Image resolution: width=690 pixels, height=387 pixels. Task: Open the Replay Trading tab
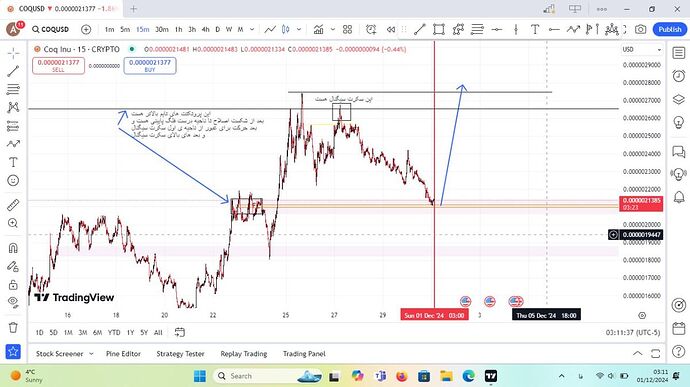244,354
